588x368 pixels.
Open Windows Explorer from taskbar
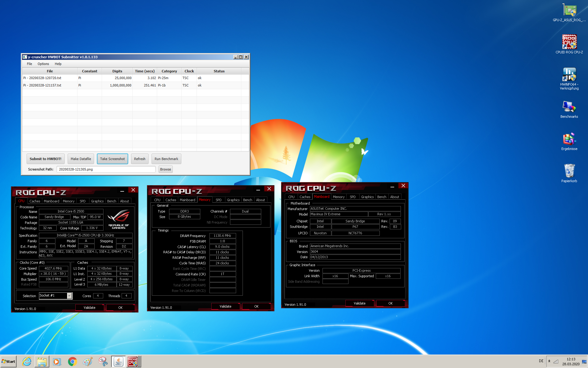tap(42, 362)
